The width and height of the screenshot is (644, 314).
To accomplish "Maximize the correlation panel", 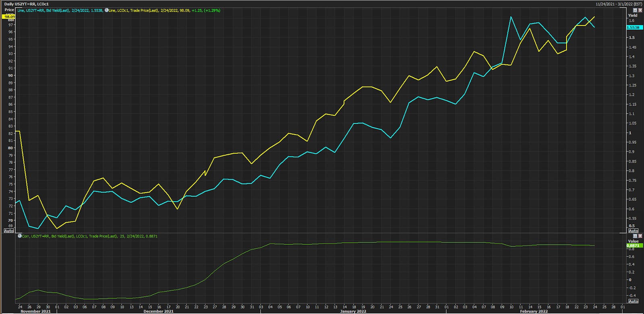I will pos(635,236).
